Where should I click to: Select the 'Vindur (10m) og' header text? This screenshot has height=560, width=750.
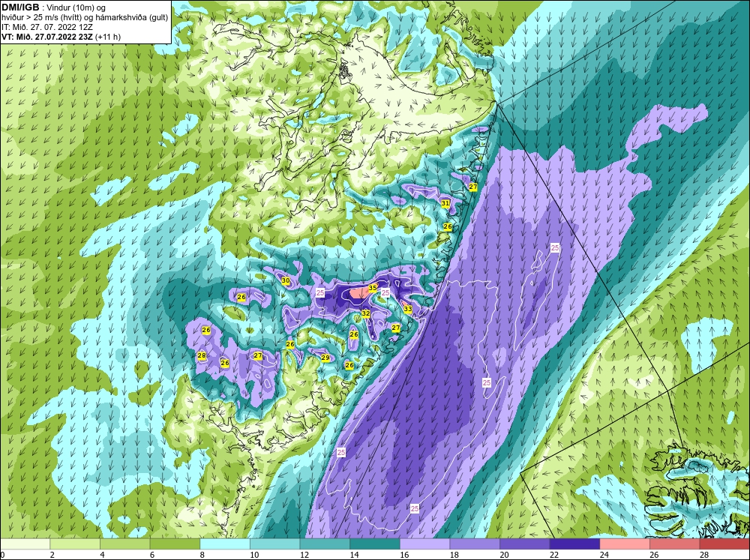(76, 8)
